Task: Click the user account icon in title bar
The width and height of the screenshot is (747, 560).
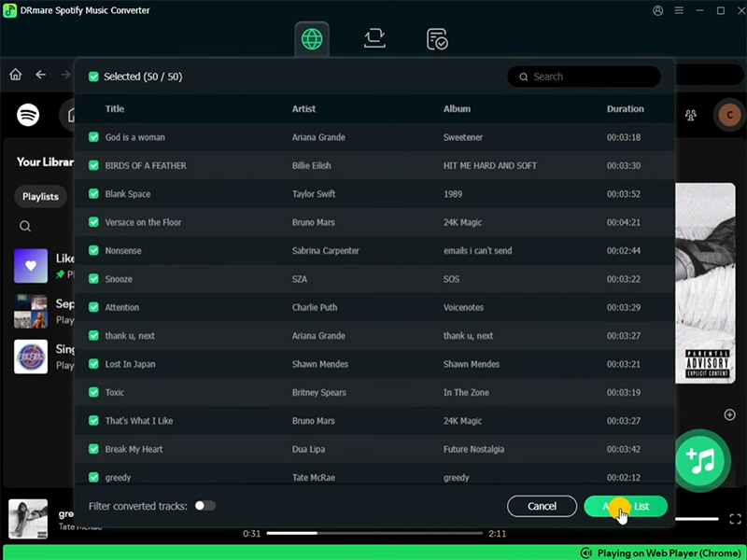Action: [x=658, y=10]
